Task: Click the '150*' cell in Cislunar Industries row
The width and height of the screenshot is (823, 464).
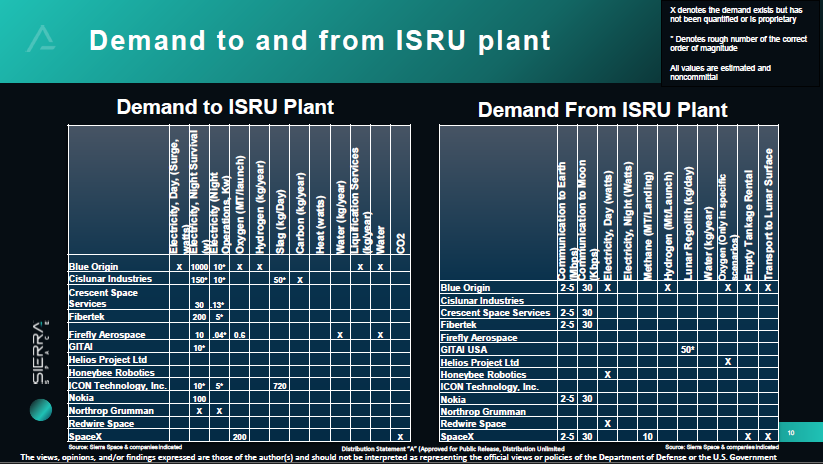Action: pyautogui.click(x=199, y=280)
